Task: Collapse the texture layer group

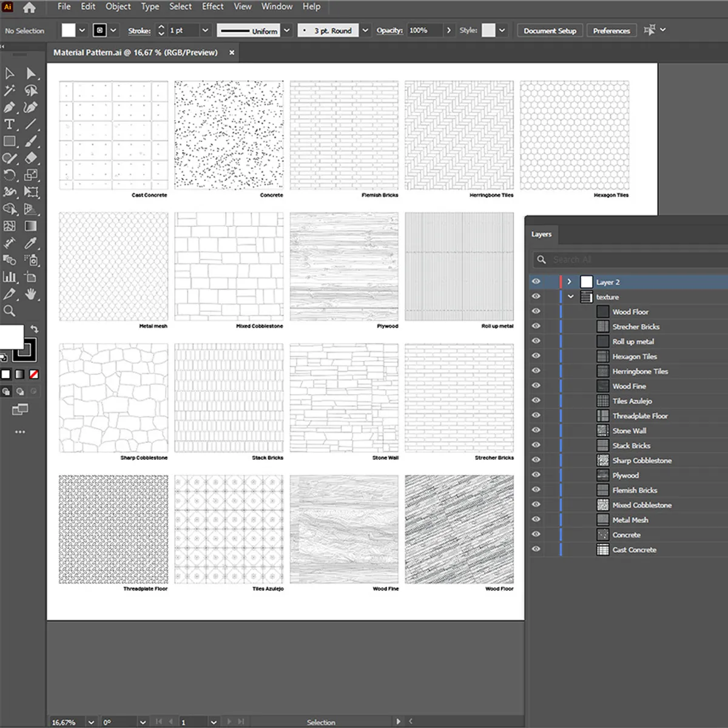Action: coord(570,297)
